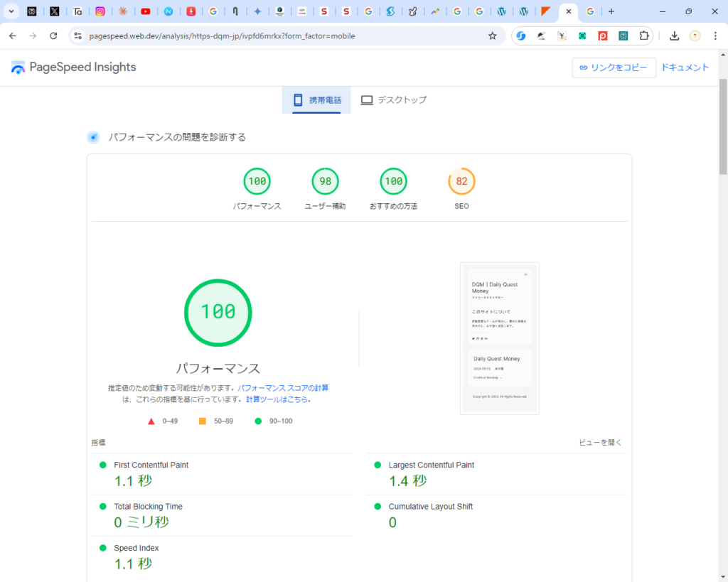The width and height of the screenshot is (728, 582).
Task: Open the Instagram pinned tab
Action: [100, 11]
